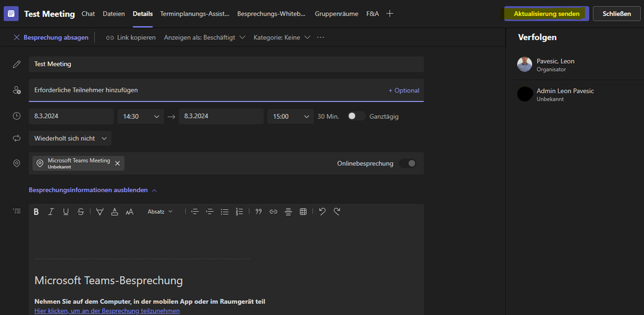Open the Gruppenräume tab
This screenshot has width=644, height=315.
tap(337, 14)
